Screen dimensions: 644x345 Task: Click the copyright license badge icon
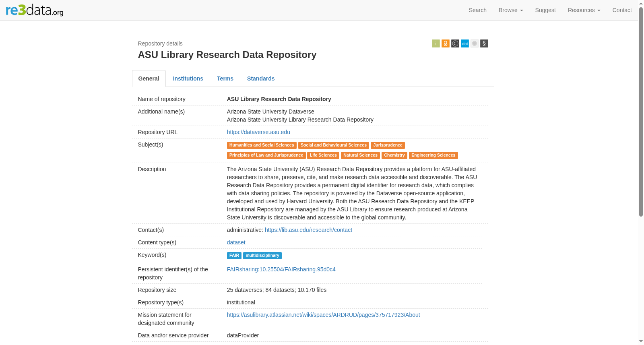coord(455,43)
